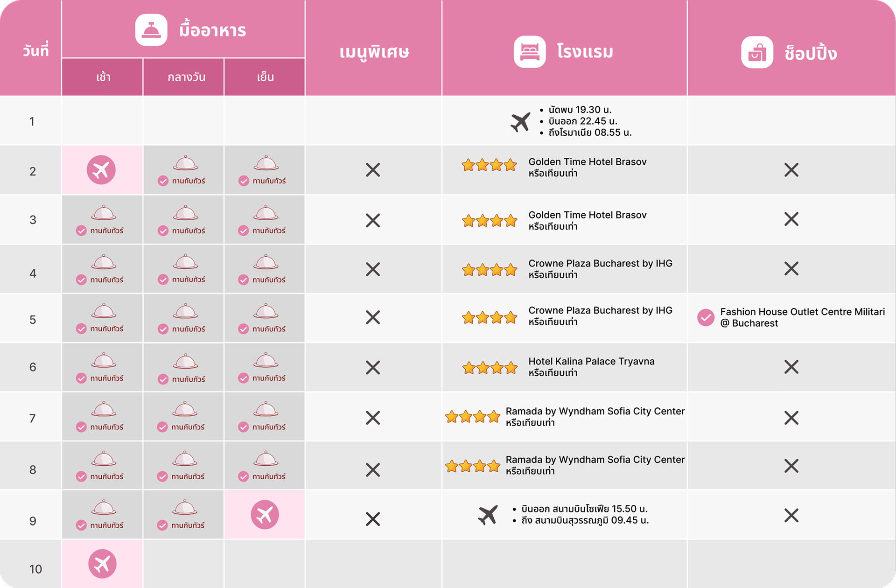Click the day 4 lunch dish icon
This screenshot has height=588, width=896.
(185, 262)
